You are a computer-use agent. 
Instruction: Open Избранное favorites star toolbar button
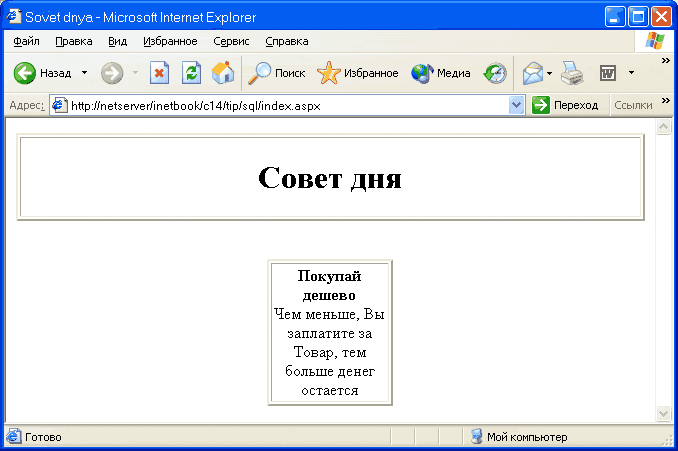click(357, 73)
